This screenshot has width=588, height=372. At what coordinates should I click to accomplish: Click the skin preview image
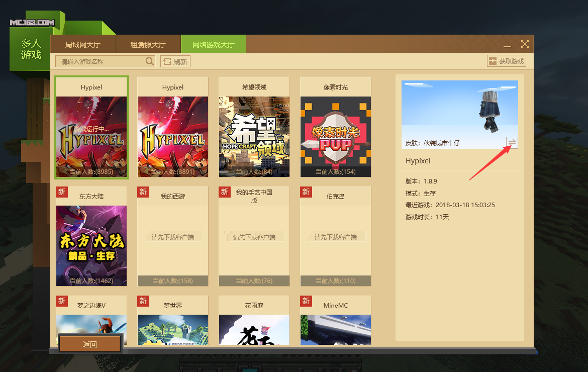[x=459, y=109]
